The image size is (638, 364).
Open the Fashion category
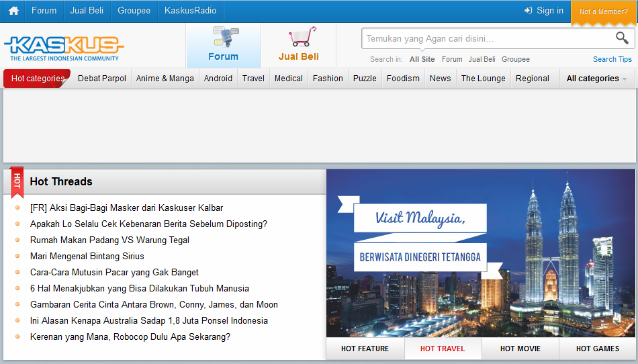click(328, 79)
